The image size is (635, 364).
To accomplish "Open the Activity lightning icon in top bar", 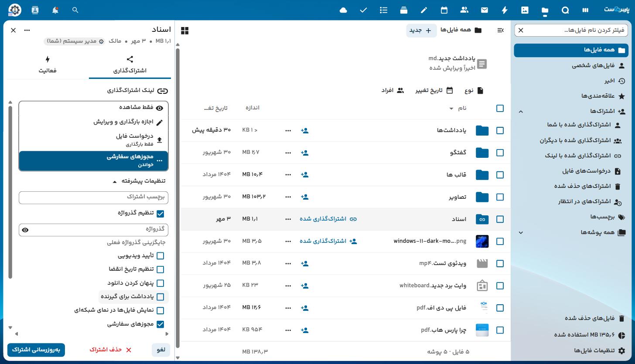I will (x=505, y=10).
